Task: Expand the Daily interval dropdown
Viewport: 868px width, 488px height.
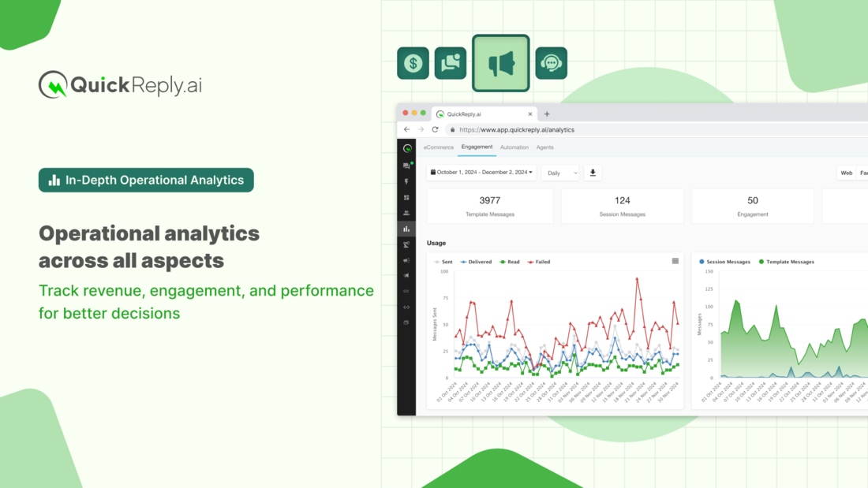Action: (559, 173)
